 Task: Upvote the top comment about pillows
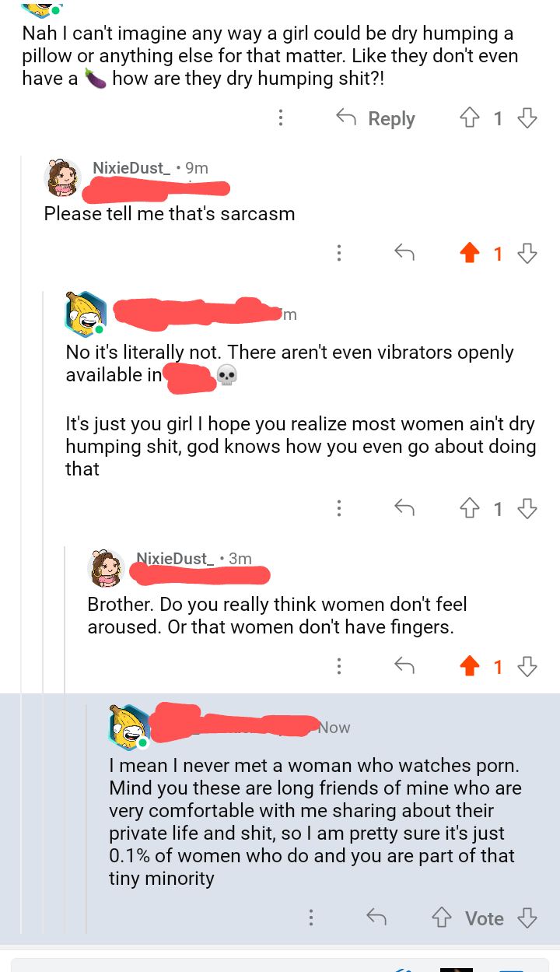468,118
